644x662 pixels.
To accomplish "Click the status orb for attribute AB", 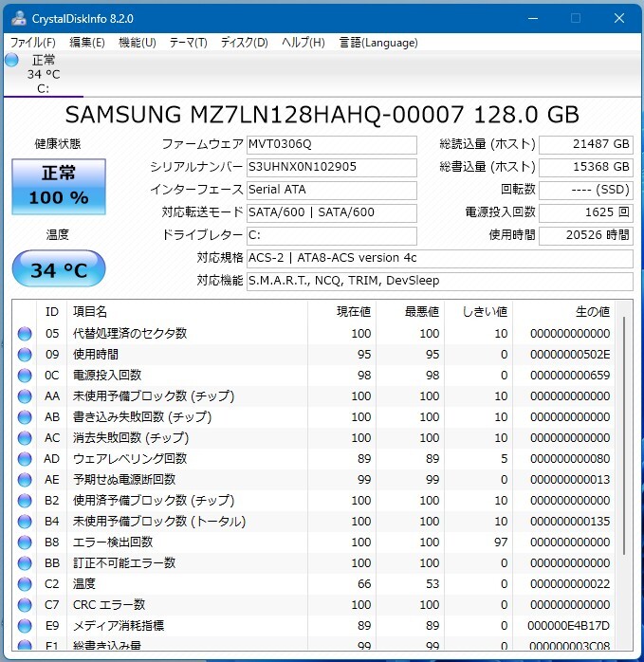I will pos(25,417).
